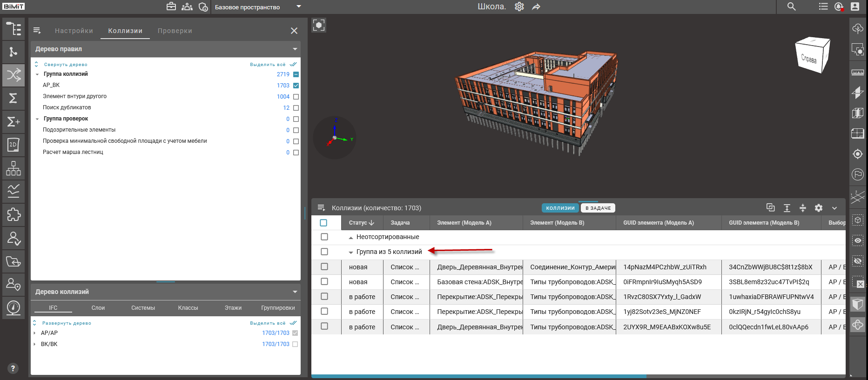The width and height of the screenshot is (868, 380).
Task: Switch to the Настройки tab
Action: [74, 31]
